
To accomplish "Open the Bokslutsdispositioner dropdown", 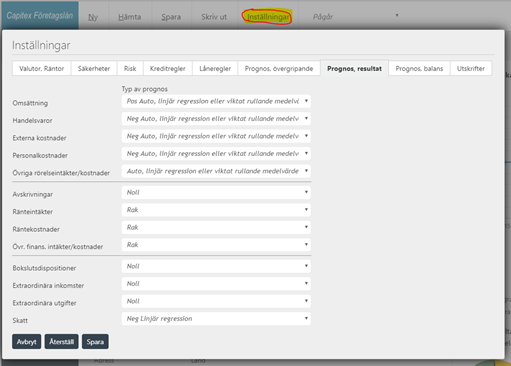I will click(x=216, y=266).
